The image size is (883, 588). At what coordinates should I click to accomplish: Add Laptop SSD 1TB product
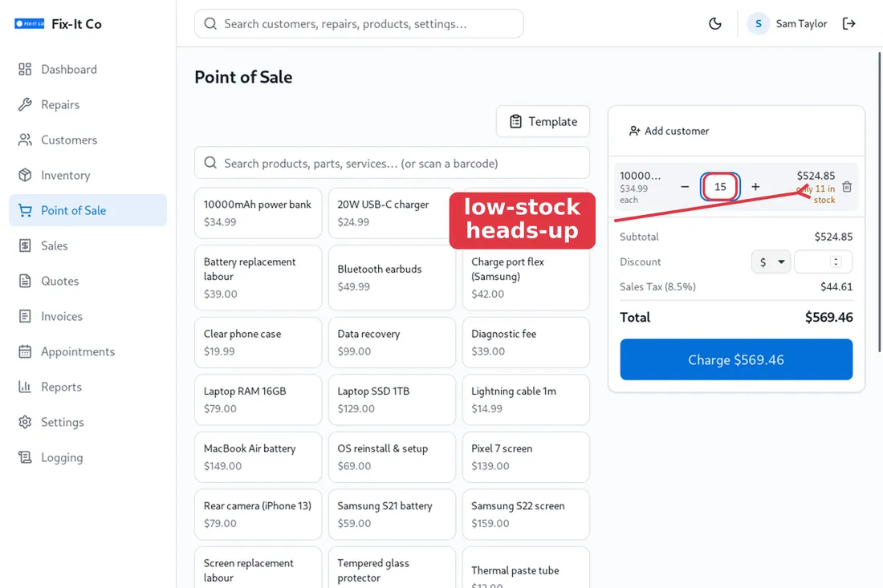392,400
